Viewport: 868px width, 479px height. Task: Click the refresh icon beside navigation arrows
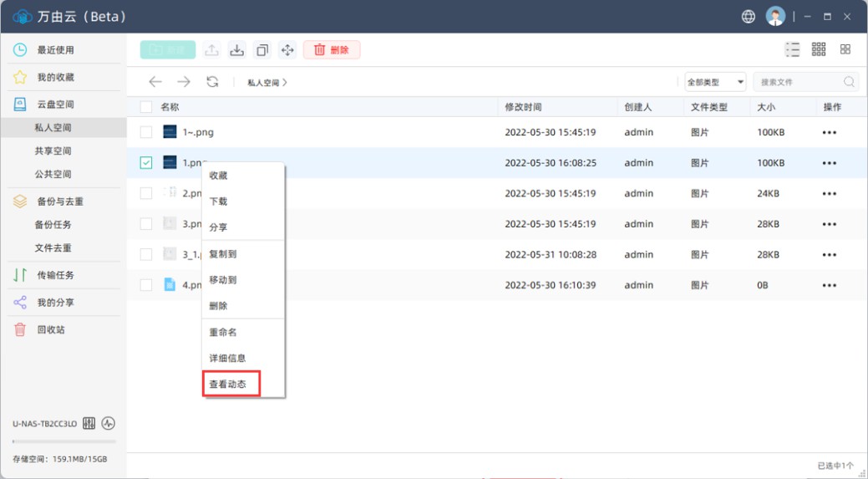point(212,82)
